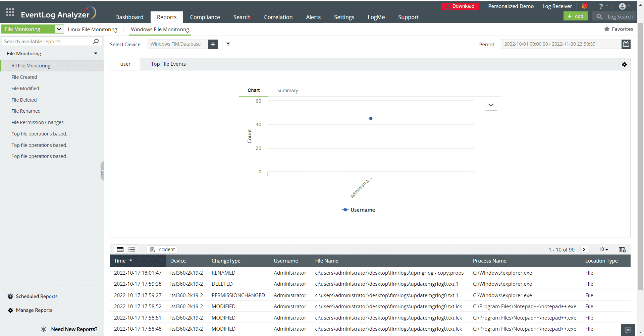This screenshot has width=644, height=336.
Task: Open the notifications bell icon
Action: point(584,6)
